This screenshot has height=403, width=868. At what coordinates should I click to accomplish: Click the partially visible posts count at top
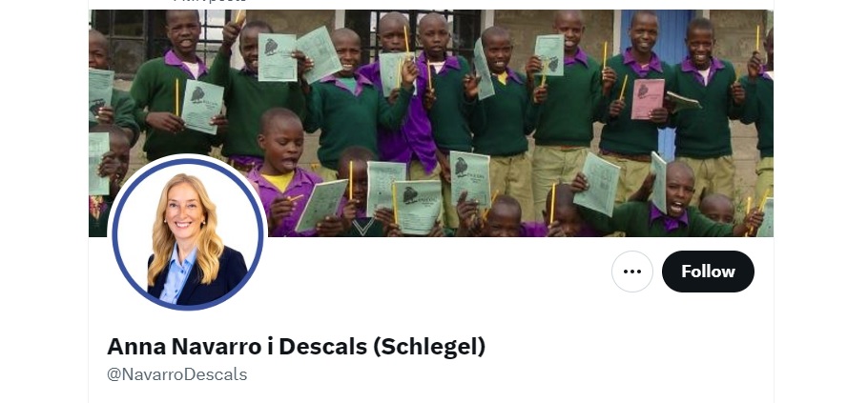pyautogui.click(x=211, y=2)
